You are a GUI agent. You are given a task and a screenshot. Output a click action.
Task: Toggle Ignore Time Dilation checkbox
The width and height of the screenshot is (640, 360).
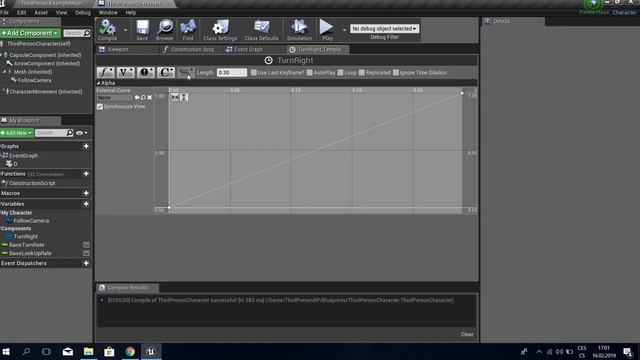396,73
